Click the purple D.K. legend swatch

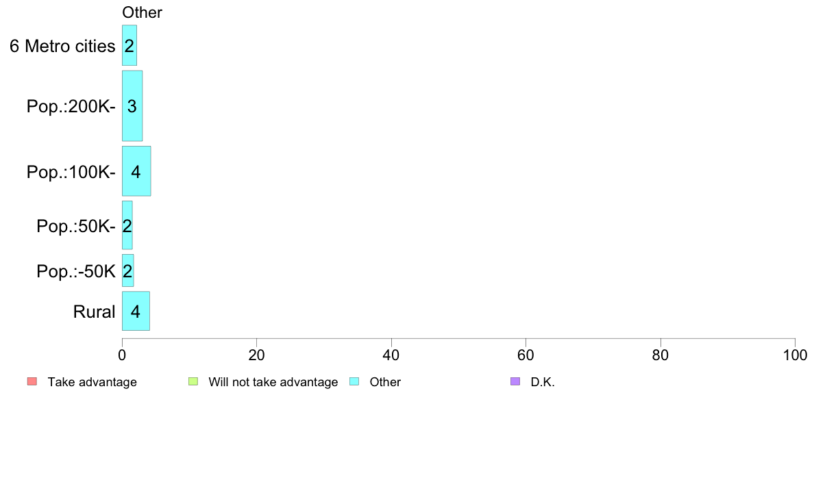click(515, 381)
